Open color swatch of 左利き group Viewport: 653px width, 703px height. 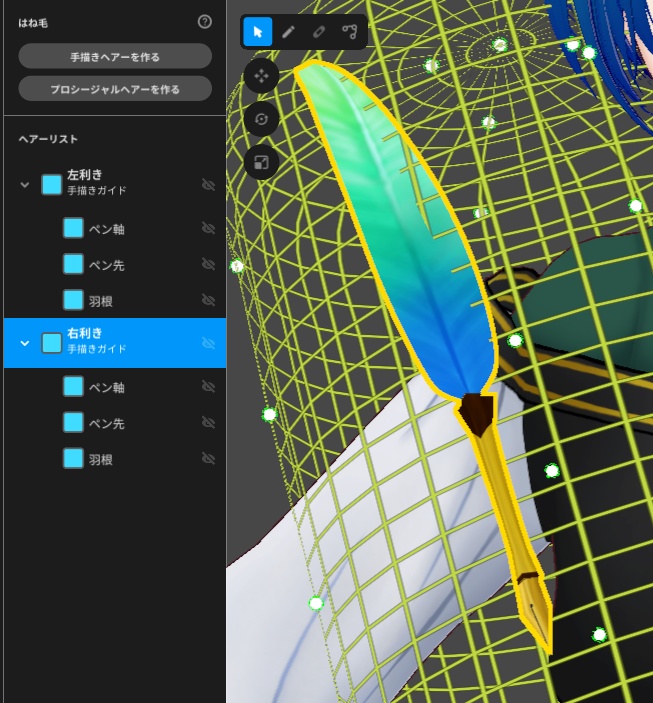pos(52,185)
